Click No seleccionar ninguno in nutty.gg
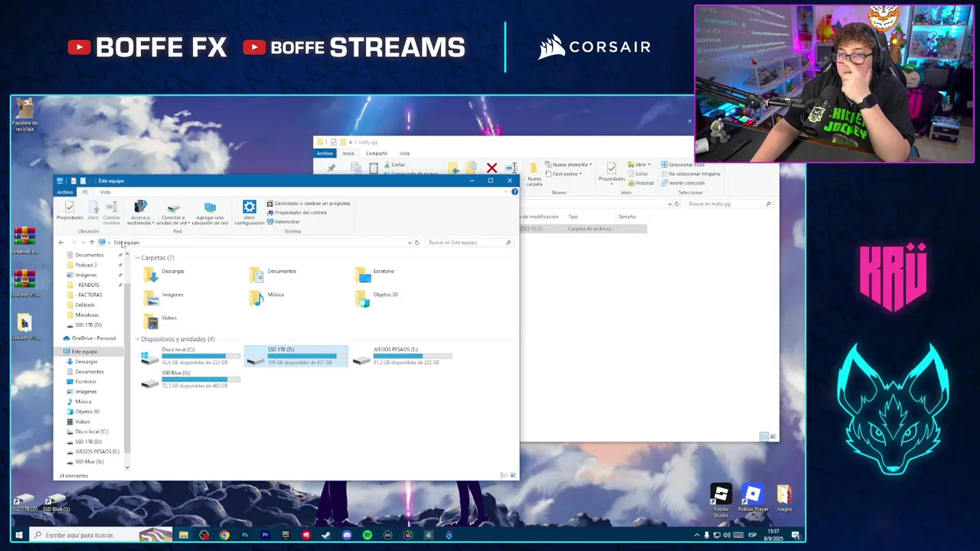 (x=691, y=174)
